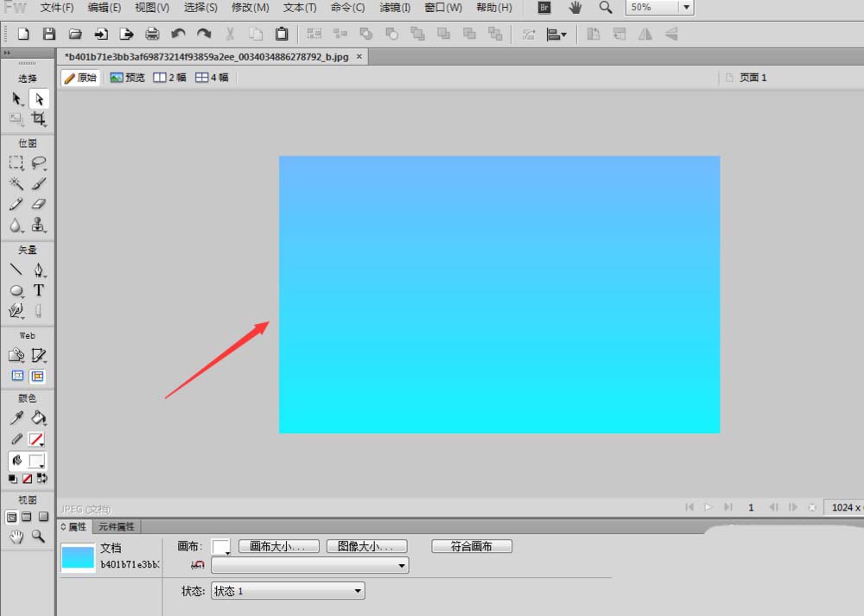The image size is (864, 616).
Task: Open the 窗口(W) menu
Action: point(443,7)
